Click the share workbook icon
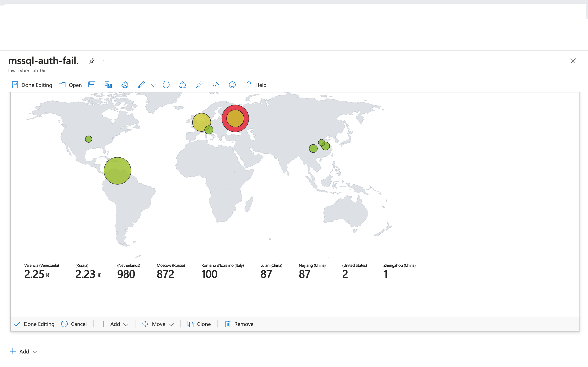 click(182, 85)
